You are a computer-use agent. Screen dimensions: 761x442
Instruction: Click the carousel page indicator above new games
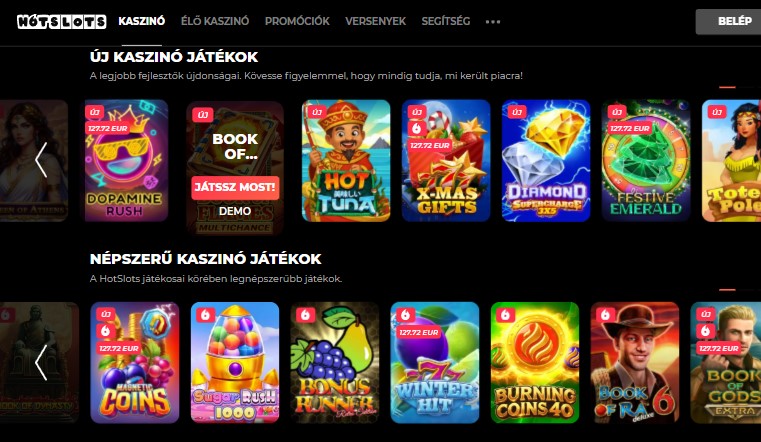pos(727,87)
